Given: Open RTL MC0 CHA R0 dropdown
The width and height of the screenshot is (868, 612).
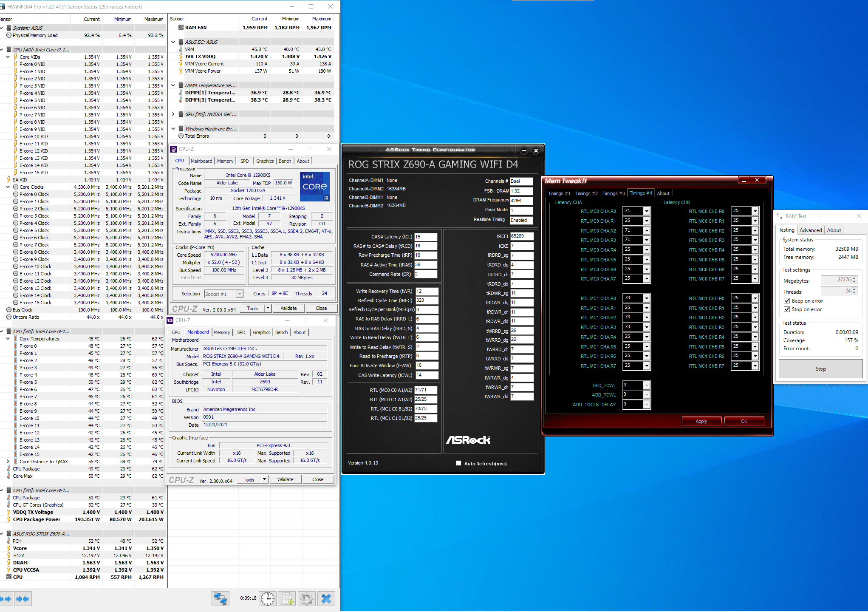Looking at the screenshot, I should coord(646,211).
